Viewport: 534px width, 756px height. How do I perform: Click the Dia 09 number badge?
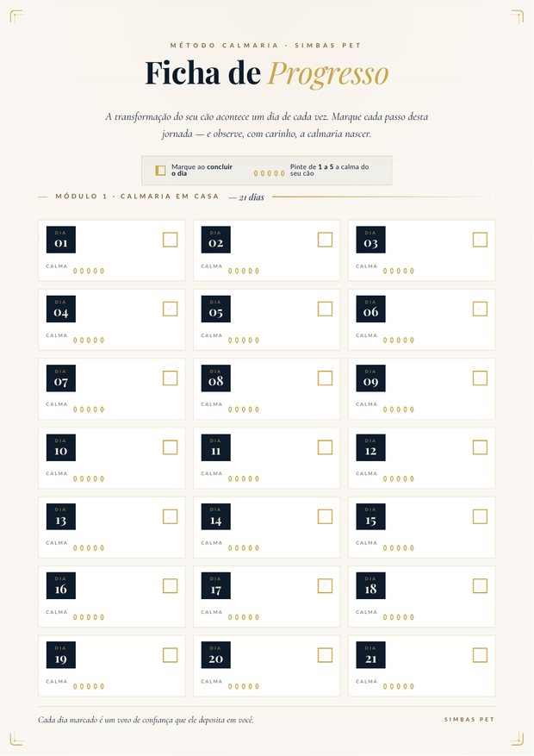[x=370, y=378]
